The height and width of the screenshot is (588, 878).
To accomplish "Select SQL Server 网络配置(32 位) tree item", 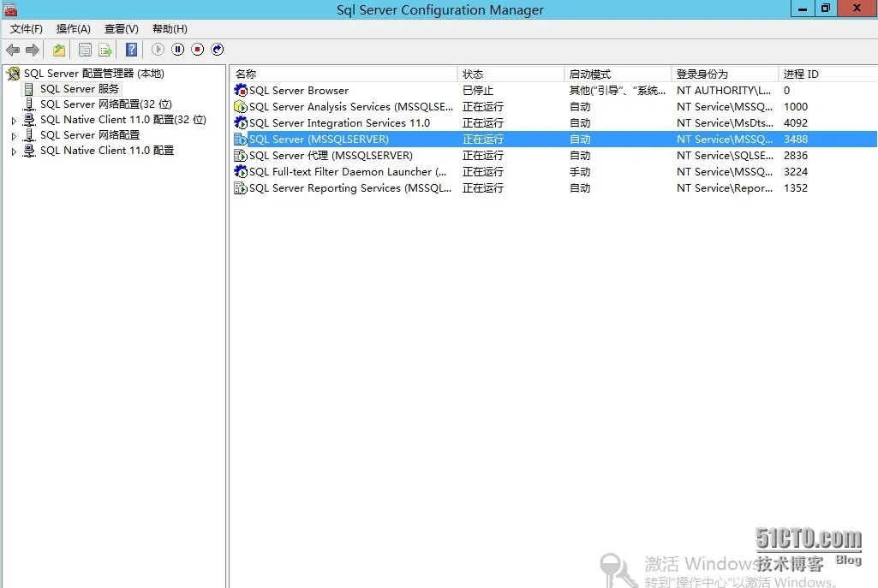I will (106, 104).
